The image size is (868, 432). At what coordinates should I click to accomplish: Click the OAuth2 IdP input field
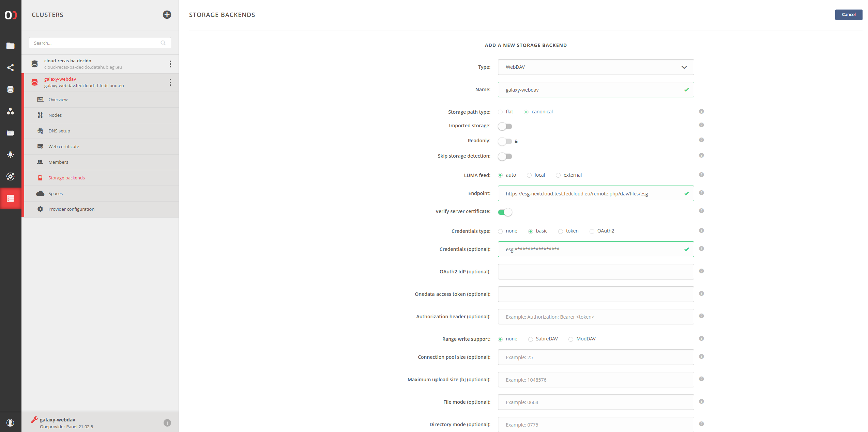[595, 272]
